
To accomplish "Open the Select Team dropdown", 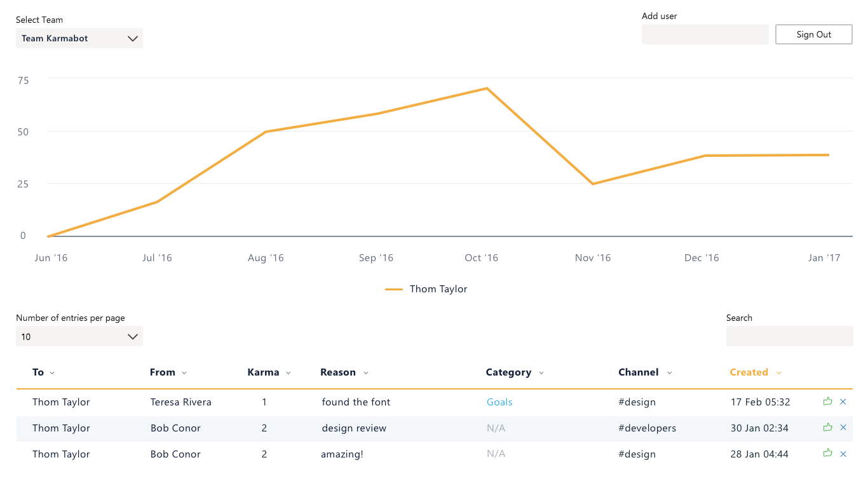I will (x=79, y=38).
